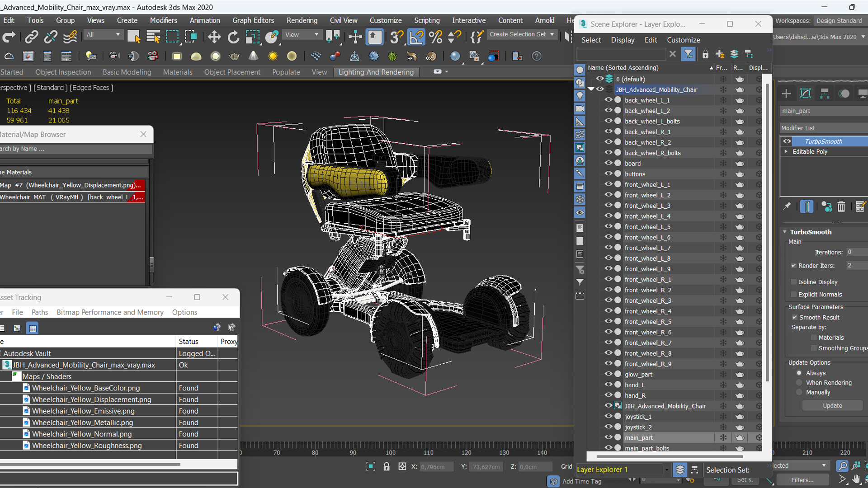Open Graph Editors menu
The width and height of the screenshot is (868, 488).
253,20
